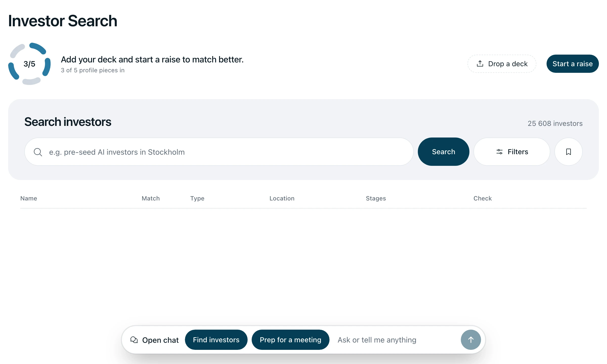
Task: Click the 3/5 profile progress ring
Action: click(29, 64)
